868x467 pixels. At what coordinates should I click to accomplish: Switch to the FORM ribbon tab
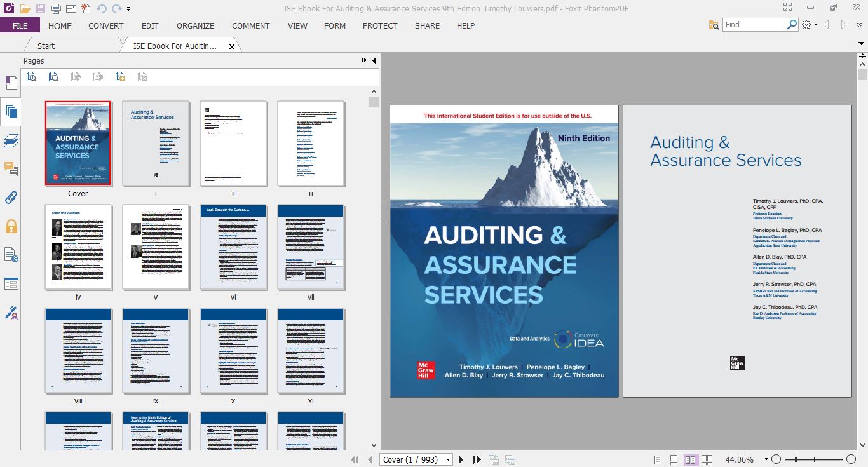pos(335,26)
